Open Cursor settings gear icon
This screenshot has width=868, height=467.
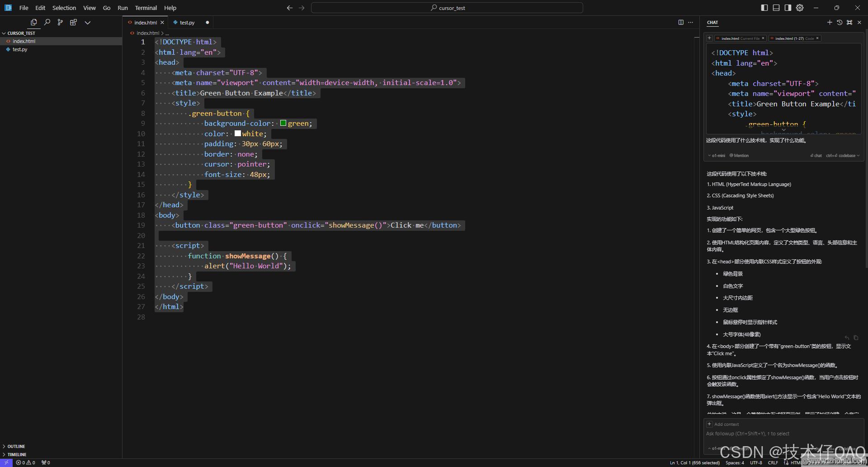[x=800, y=8]
